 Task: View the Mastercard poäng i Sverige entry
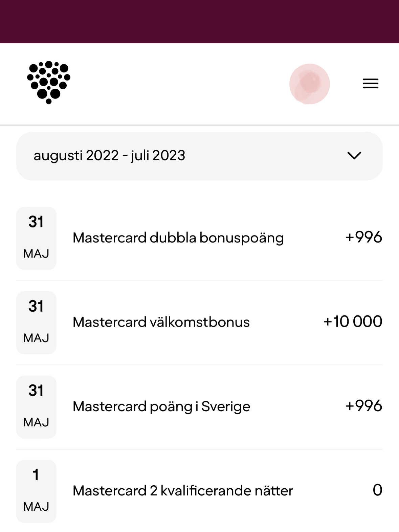pos(161,406)
